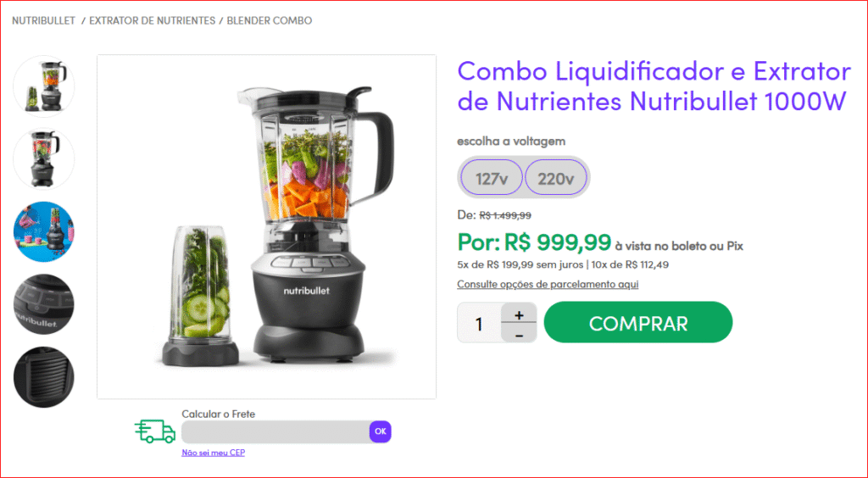Click the main blender product image
This screenshot has width=868, height=478.
pos(266,227)
